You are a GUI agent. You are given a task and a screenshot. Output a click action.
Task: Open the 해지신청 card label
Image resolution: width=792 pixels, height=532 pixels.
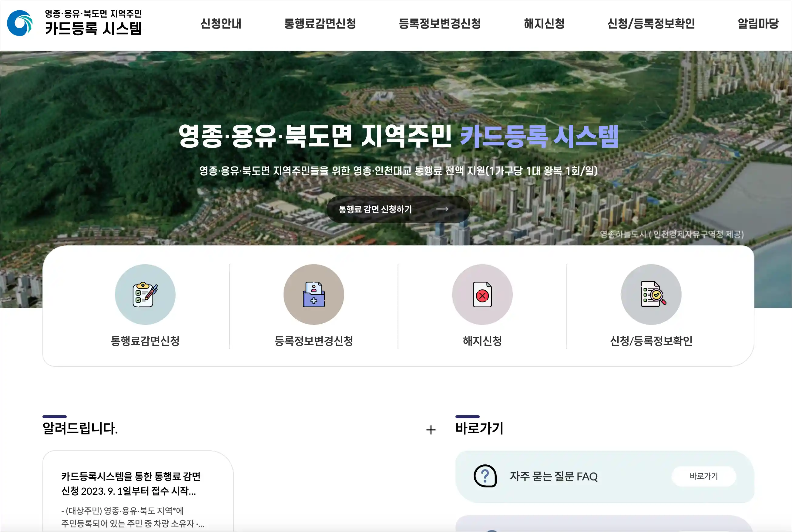pos(482,341)
